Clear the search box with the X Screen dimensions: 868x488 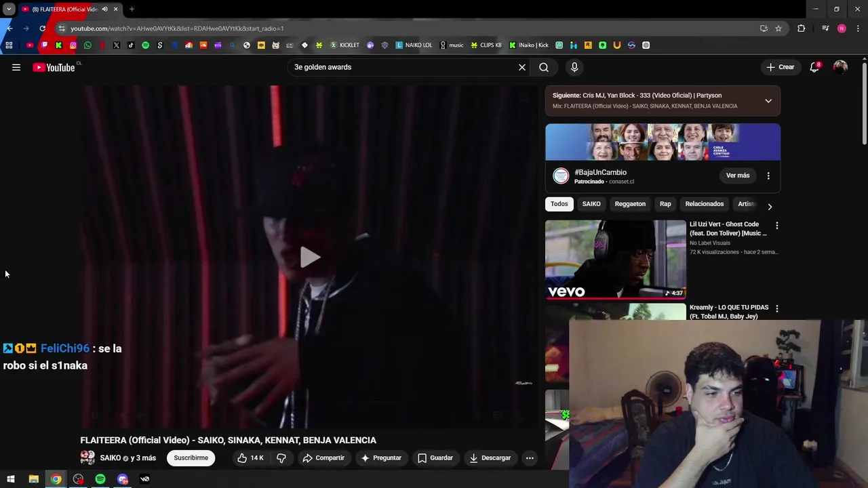click(x=522, y=67)
